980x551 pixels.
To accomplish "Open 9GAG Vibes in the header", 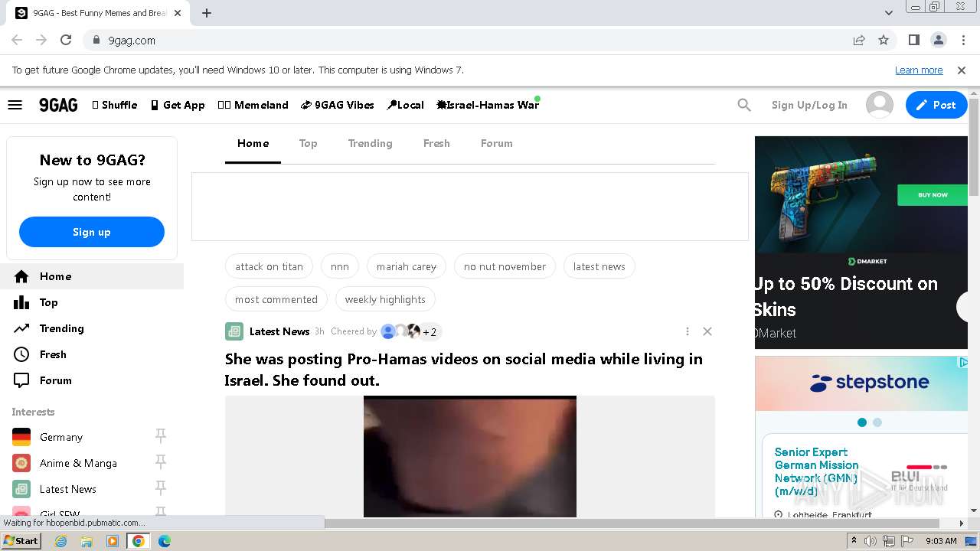I will (x=338, y=105).
